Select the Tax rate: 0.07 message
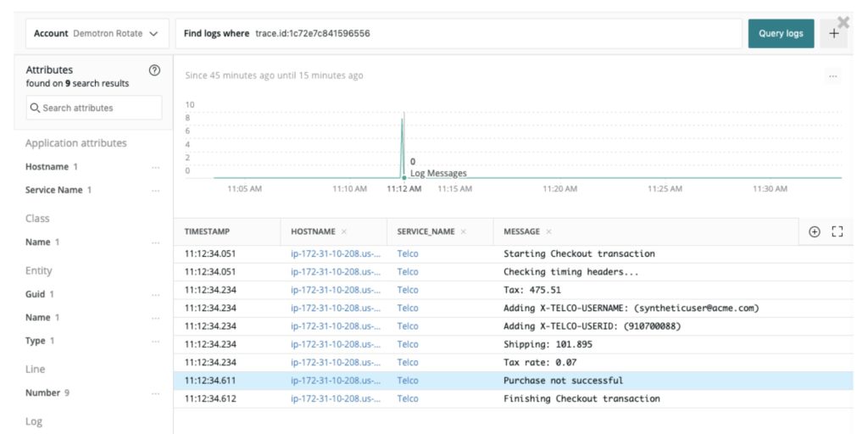Viewport: 868px width, 434px height. pyautogui.click(x=540, y=362)
